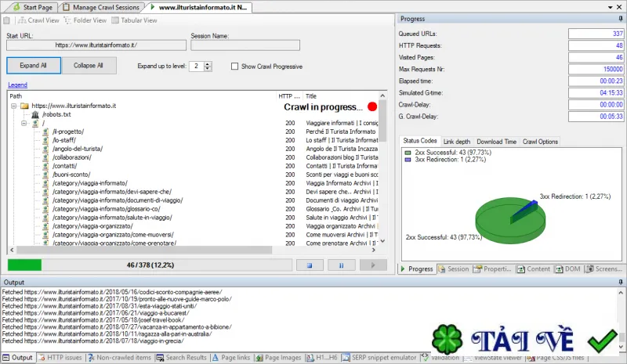Open the Screenshot tab icon
Screen dimensions: 627x364
[x=589, y=269]
